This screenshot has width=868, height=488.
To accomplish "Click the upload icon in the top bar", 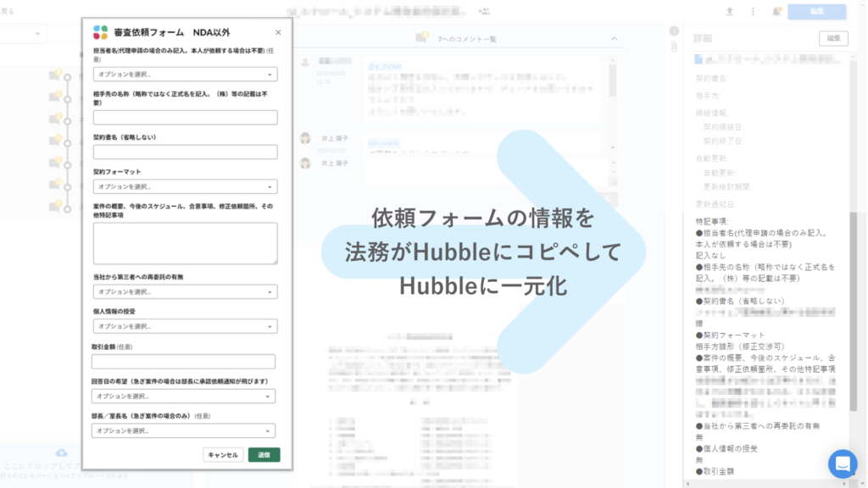I will click(730, 12).
